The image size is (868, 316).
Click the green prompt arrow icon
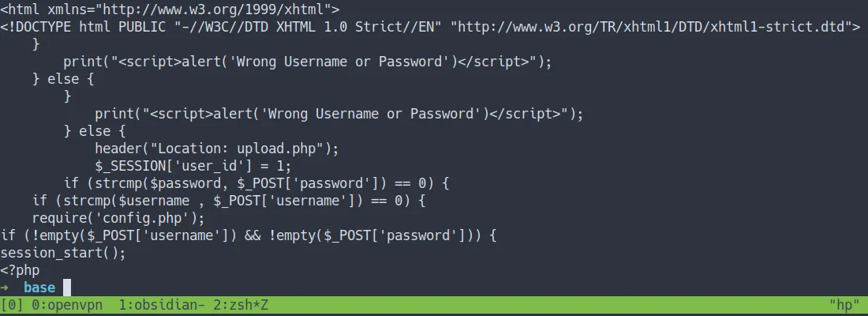[x=5, y=288]
